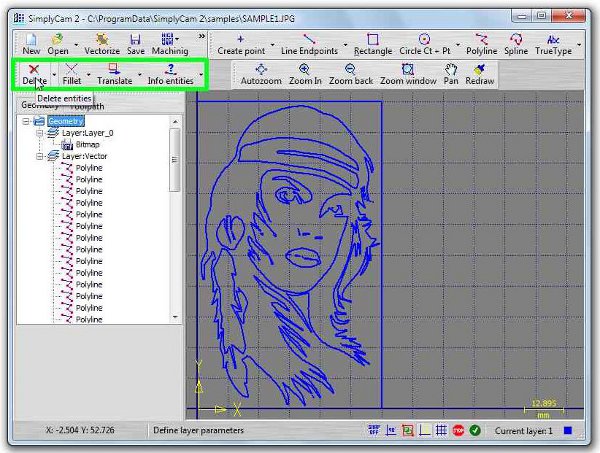600x453 pixels.
Task: Toggle the axis display icon in status bar
Action: pyautogui.click(x=424, y=430)
